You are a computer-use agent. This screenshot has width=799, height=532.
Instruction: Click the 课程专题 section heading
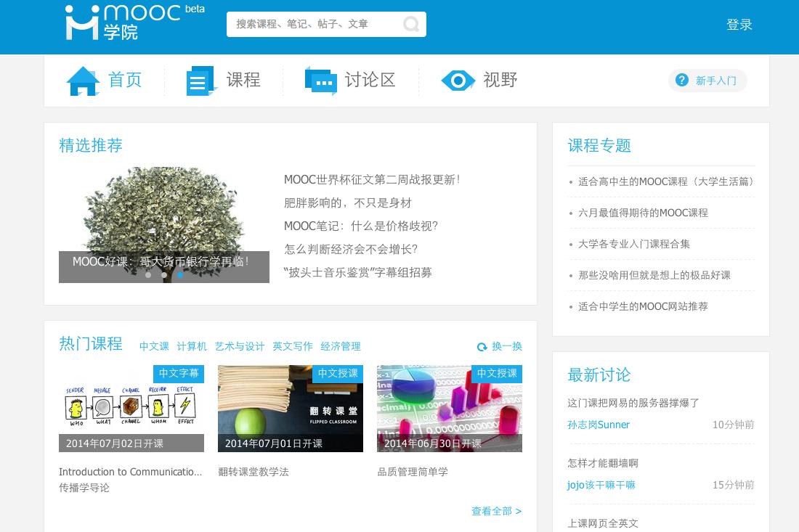click(x=599, y=145)
